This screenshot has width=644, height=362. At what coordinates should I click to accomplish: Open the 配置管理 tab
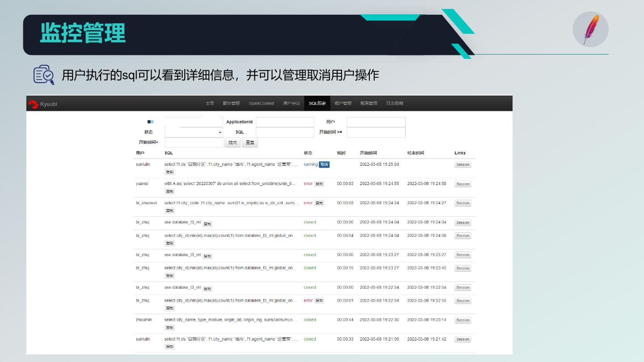(x=369, y=103)
